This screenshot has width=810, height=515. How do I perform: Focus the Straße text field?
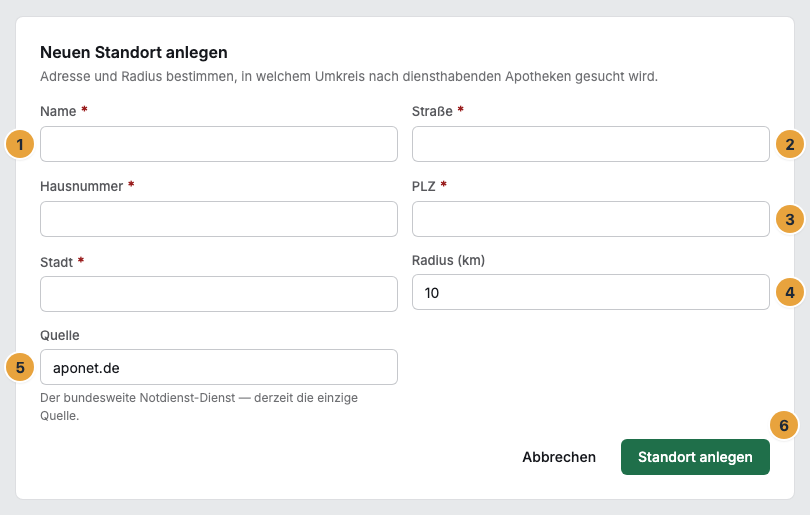[590, 144]
